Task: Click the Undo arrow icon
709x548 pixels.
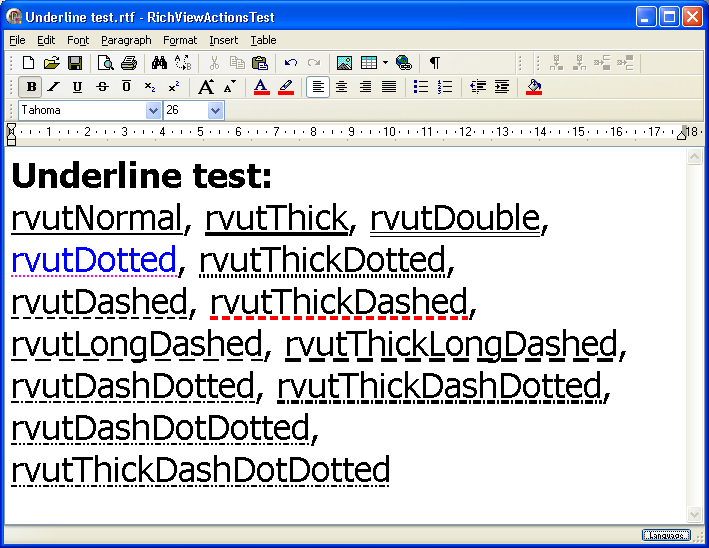Action: tap(291, 63)
